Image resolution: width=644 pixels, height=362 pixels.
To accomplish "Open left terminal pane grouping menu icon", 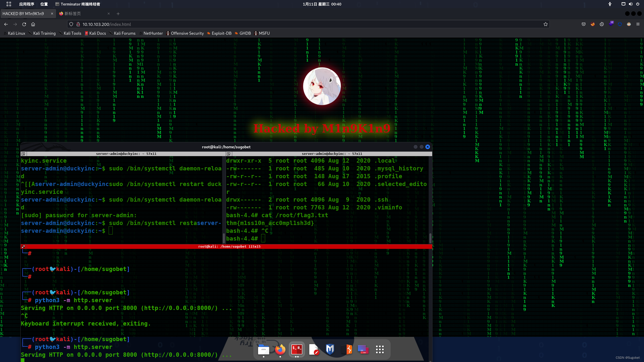I will [23, 154].
